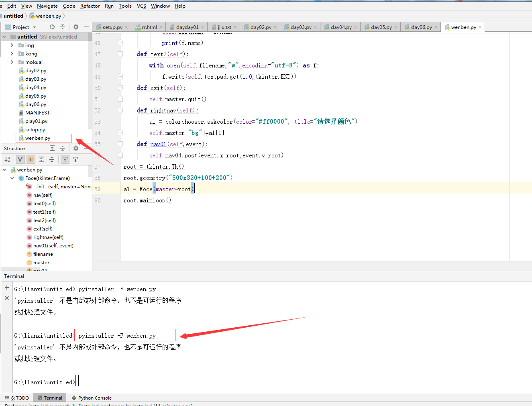This screenshot has height=406, width=532.
Task: Close the day02.py editor tab
Action: (x=275, y=27)
